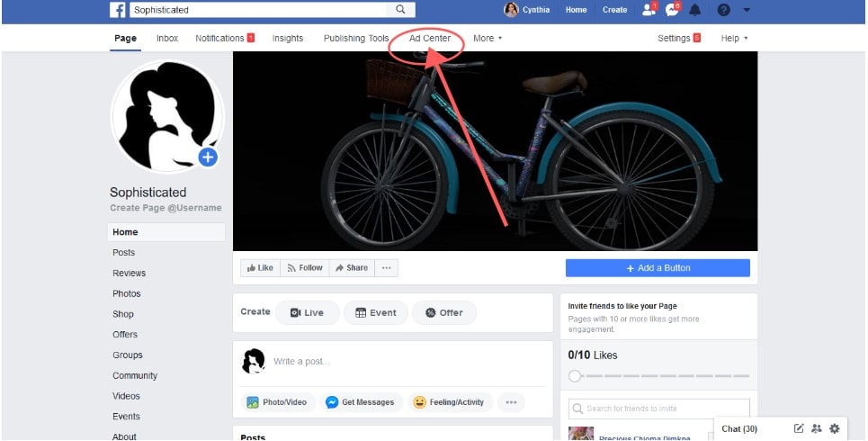Select Community in the left sidebar
This screenshot has height=441, width=868.
click(x=135, y=375)
